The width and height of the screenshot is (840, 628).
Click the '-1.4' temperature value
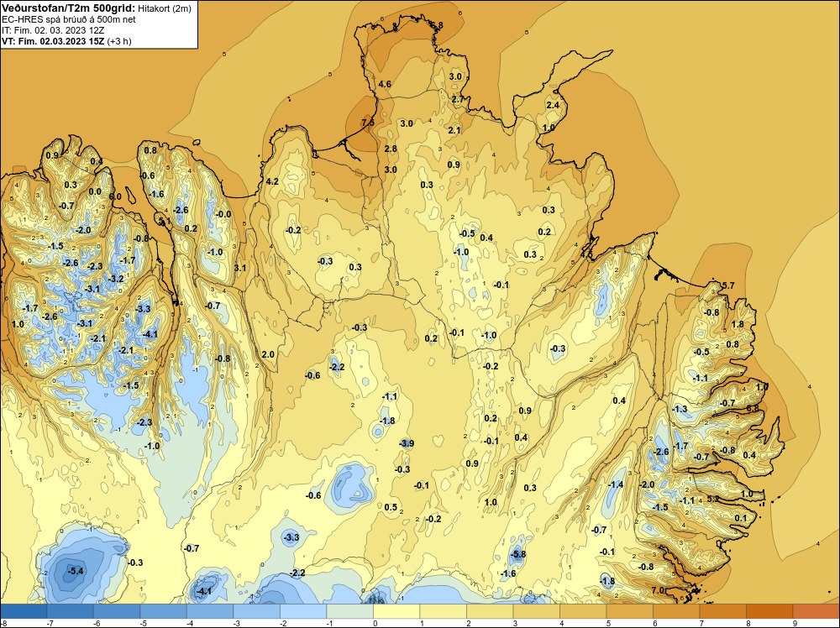[x=616, y=484]
